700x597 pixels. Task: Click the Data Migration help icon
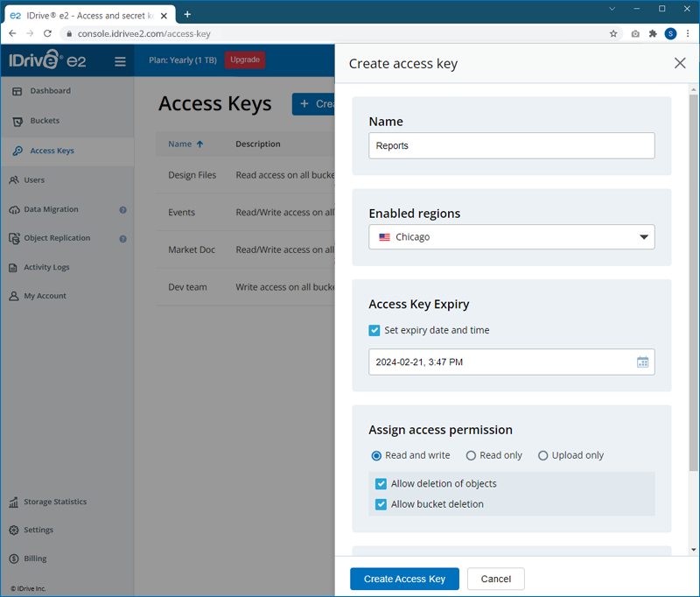pos(123,210)
